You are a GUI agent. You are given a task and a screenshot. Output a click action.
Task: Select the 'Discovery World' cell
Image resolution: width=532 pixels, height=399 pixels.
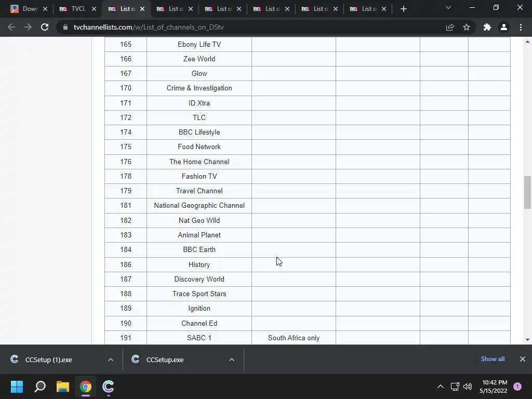(199, 279)
